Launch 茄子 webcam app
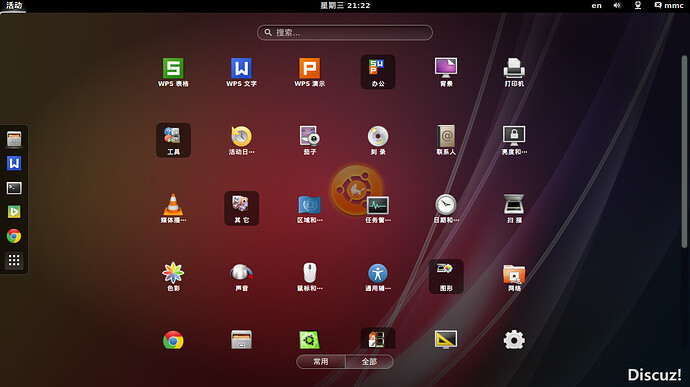Viewport: 690px width, 387px height. click(x=309, y=140)
